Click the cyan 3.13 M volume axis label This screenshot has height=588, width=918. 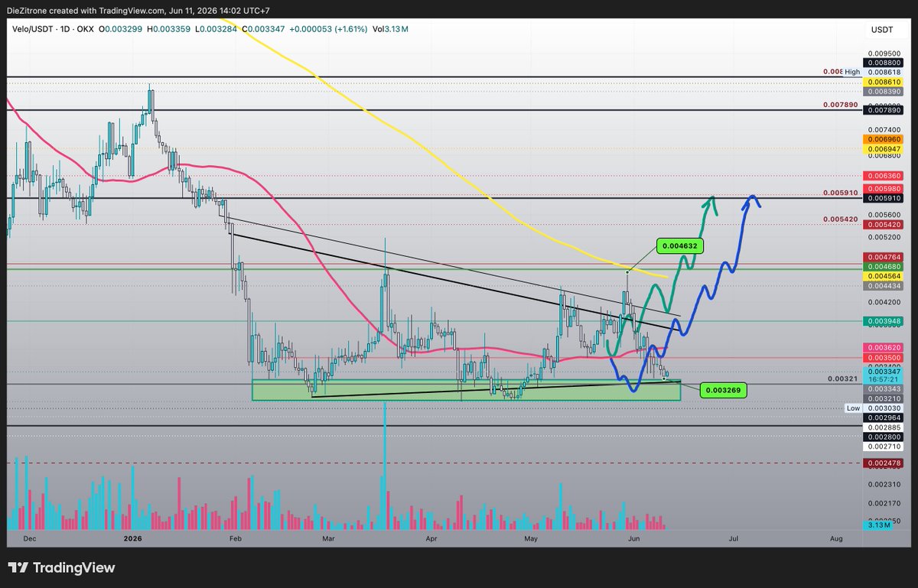point(877,525)
